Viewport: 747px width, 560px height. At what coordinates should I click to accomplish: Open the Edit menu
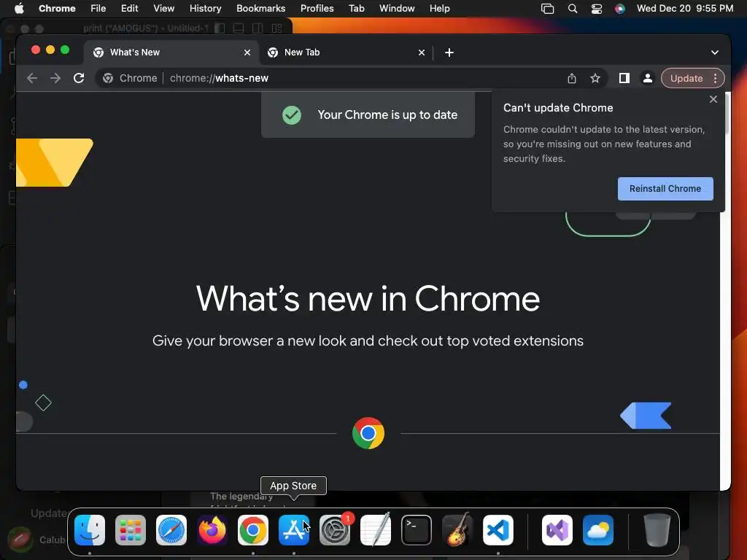click(129, 9)
